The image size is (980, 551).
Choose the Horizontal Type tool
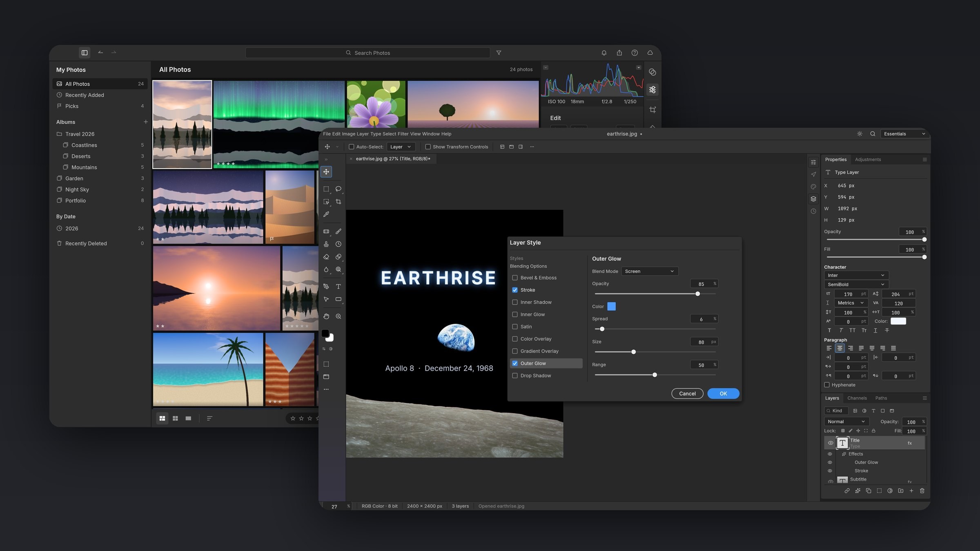tap(339, 287)
